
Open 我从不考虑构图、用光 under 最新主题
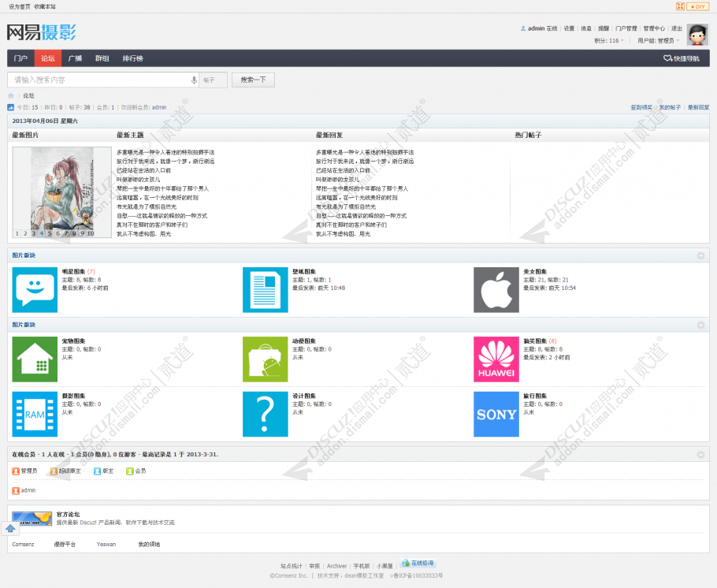coord(144,234)
